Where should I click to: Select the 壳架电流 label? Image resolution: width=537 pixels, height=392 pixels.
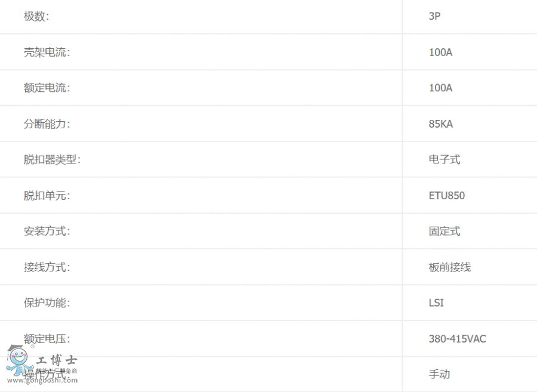point(47,53)
